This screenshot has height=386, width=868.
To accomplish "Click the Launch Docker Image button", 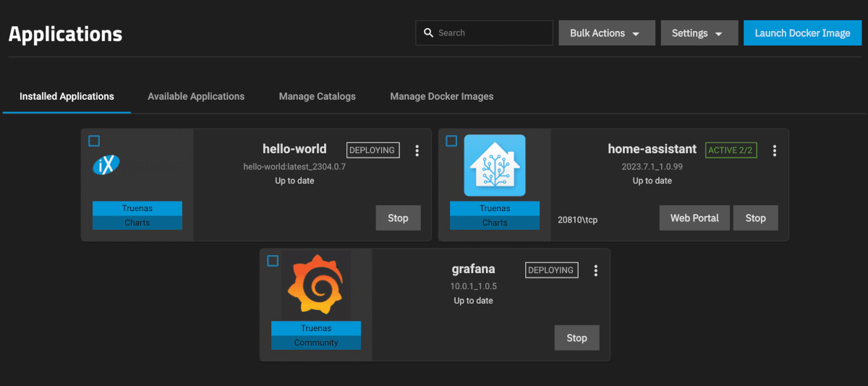I will pyautogui.click(x=802, y=33).
